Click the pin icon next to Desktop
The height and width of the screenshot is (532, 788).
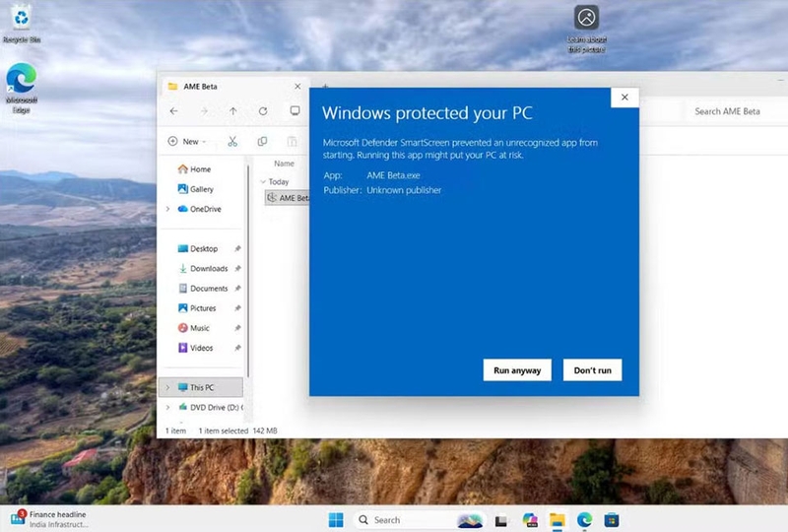point(237,248)
